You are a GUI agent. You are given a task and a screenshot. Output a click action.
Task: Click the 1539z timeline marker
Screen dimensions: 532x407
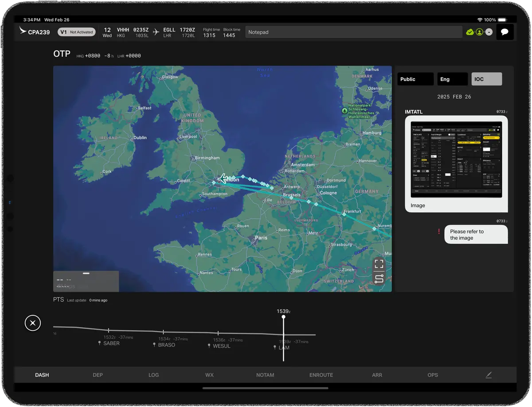click(283, 317)
